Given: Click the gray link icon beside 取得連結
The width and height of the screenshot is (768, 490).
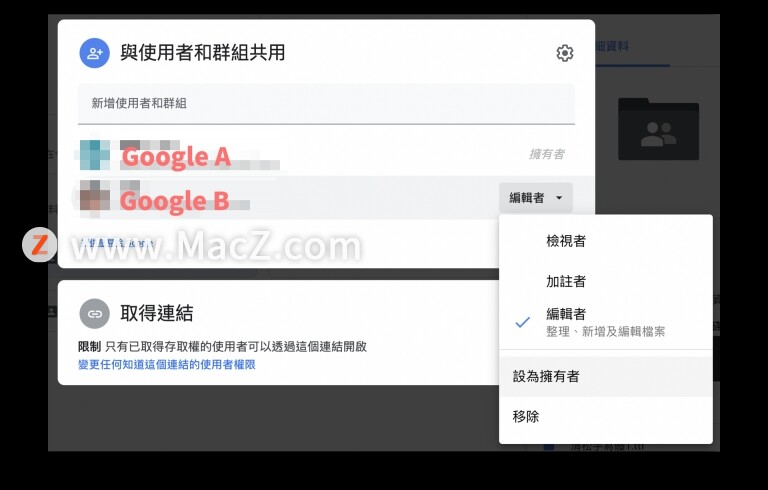Looking at the screenshot, I should 95,314.
